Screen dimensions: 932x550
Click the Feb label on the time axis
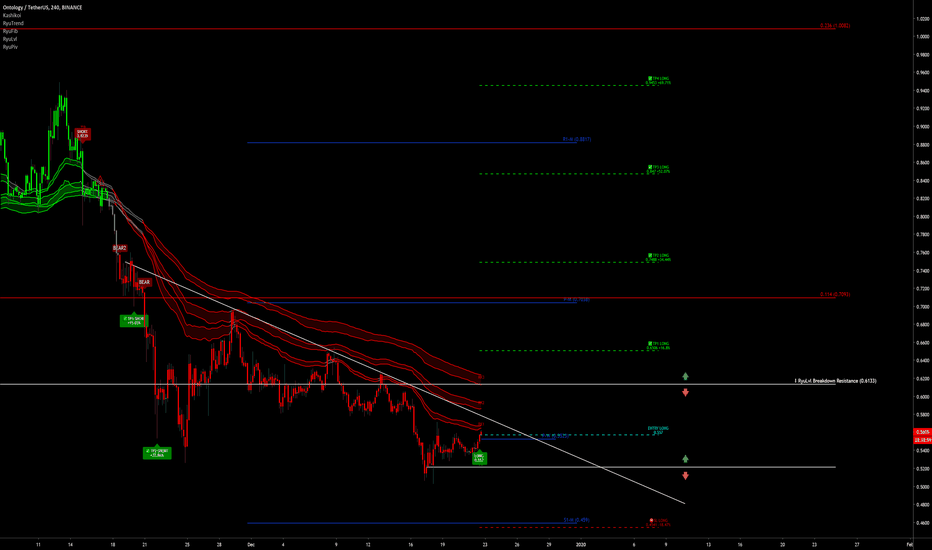(909, 544)
